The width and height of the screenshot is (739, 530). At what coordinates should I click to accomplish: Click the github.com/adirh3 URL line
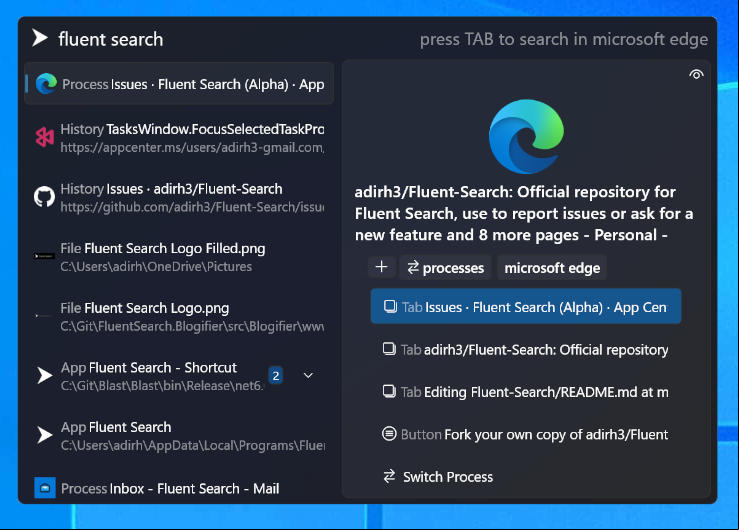coord(192,207)
